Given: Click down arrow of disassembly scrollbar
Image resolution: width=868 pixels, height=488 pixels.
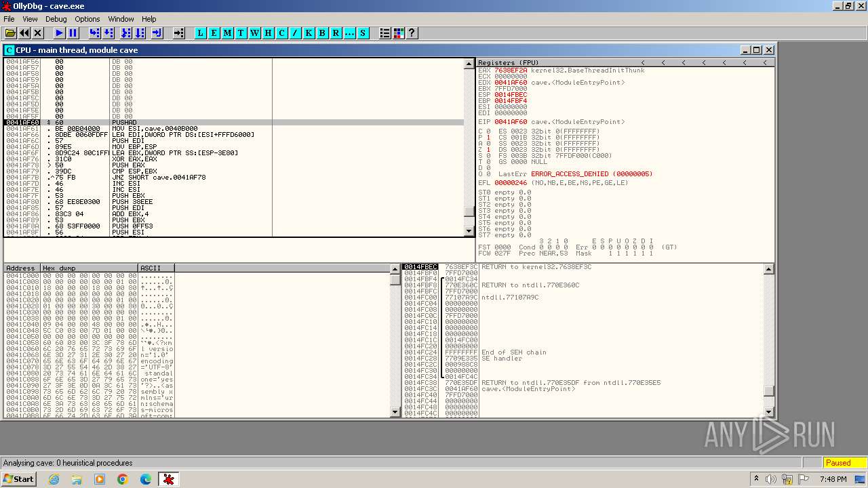Looking at the screenshot, I should (469, 231).
